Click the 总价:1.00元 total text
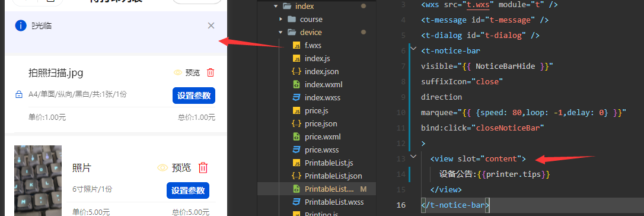 pyautogui.click(x=197, y=117)
